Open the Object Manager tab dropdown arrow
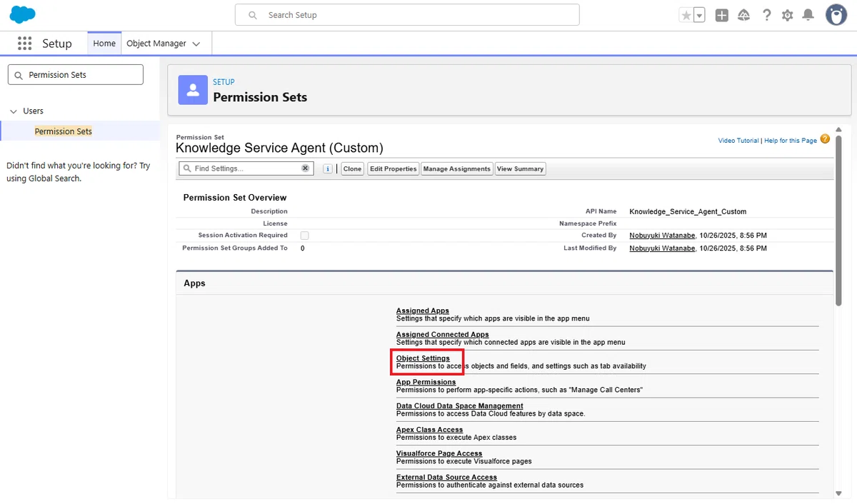Image resolution: width=857 pixels, height=504 pixels. tap(196, 44)
